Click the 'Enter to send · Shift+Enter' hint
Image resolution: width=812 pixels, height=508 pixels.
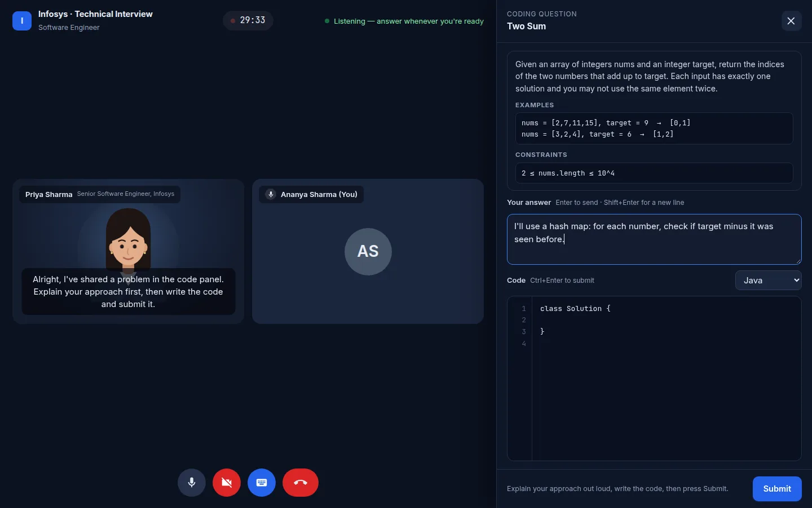[620, 203]
